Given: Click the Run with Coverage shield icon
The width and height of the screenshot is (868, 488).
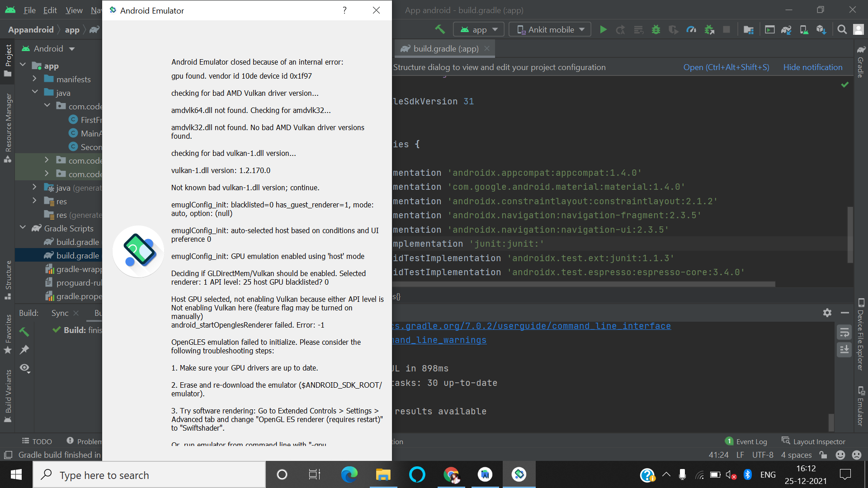Looking at the screenshot, I should tap(673, 30).
